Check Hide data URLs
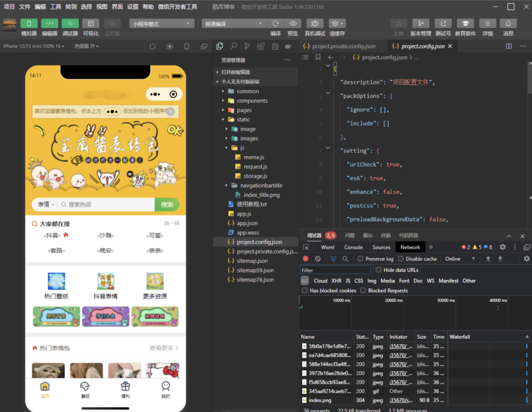Screen dimensions: 532x412 tap(378, 270)
